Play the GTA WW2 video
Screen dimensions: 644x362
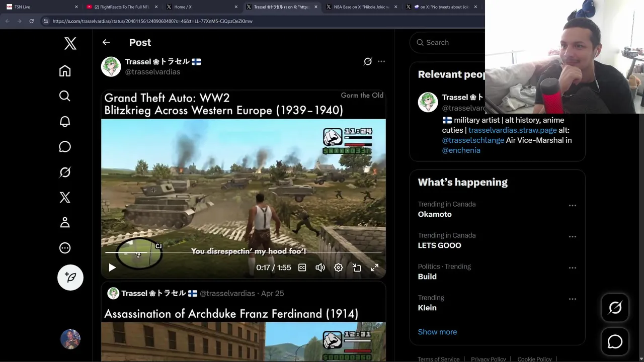click(112, 268)
